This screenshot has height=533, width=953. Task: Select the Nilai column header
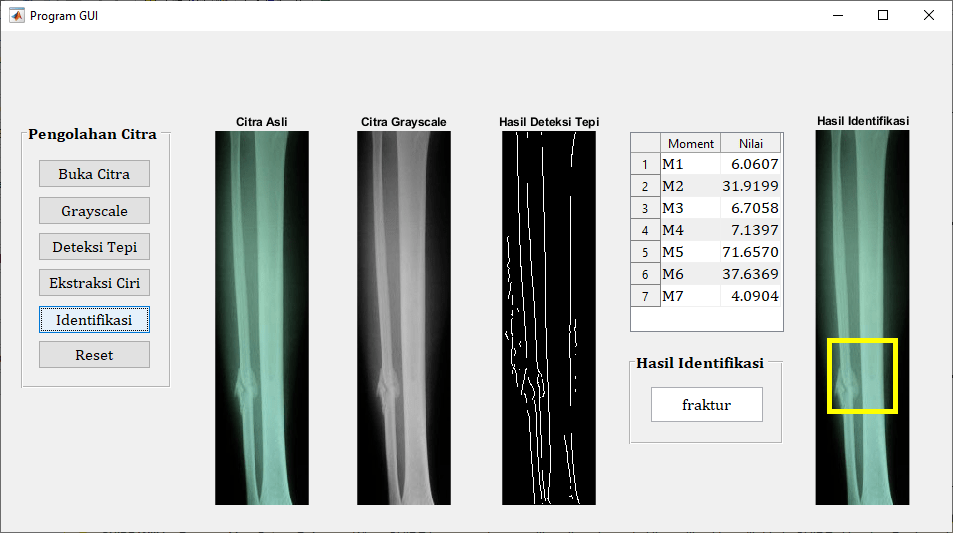tap(750, 143)
